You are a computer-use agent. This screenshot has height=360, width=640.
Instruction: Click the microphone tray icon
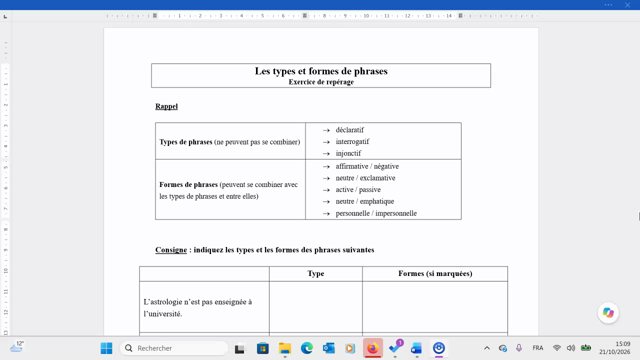tap(519, 348)
